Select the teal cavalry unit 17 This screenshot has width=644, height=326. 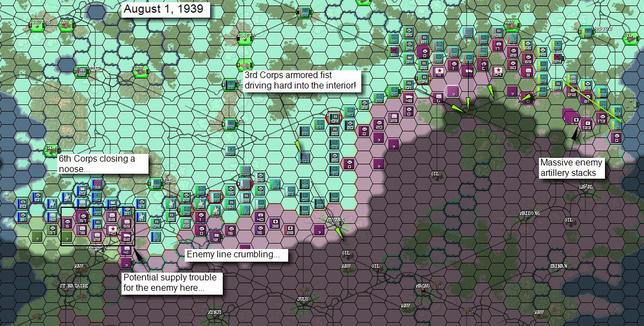[53, 203]
